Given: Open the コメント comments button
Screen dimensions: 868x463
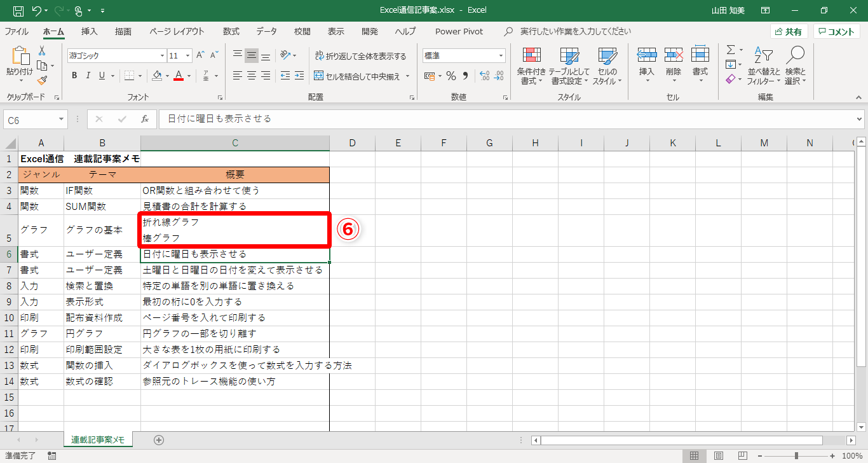Looking at the screenshot, I should pyautogui.click(x=837, y=32).
